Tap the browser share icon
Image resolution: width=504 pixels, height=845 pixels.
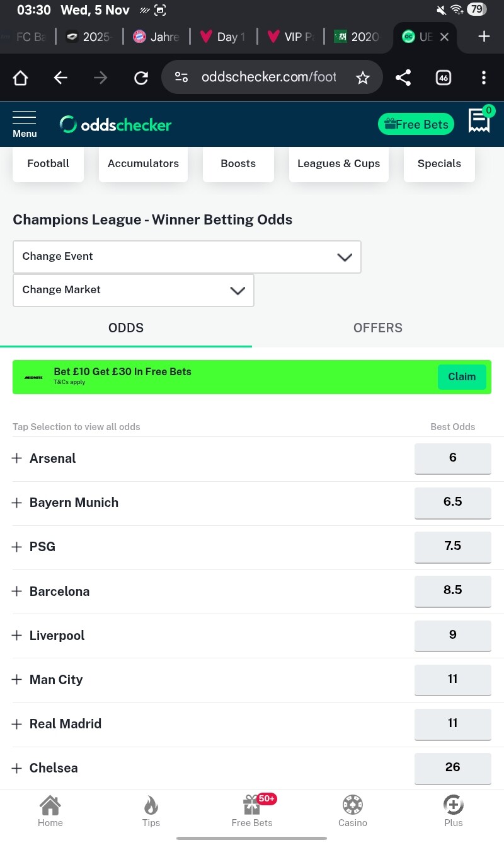pos(403,78)
